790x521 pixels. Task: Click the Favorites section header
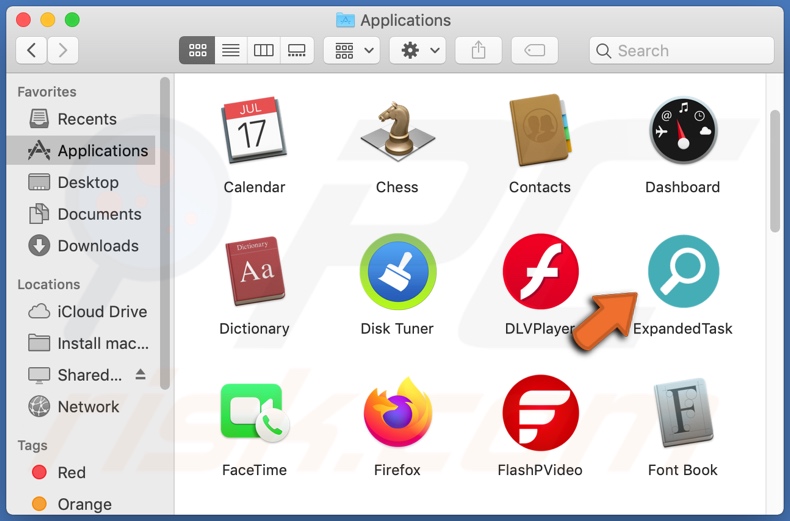47,92
